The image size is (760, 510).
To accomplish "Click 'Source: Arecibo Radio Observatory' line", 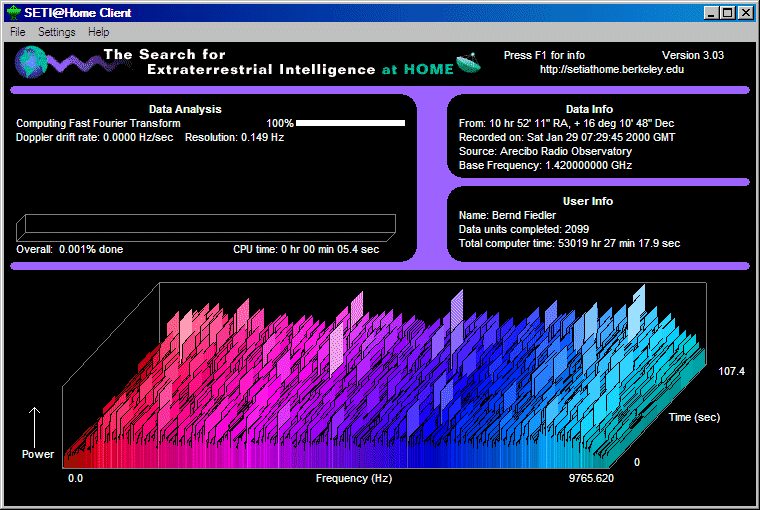I will tap(545, 151).
